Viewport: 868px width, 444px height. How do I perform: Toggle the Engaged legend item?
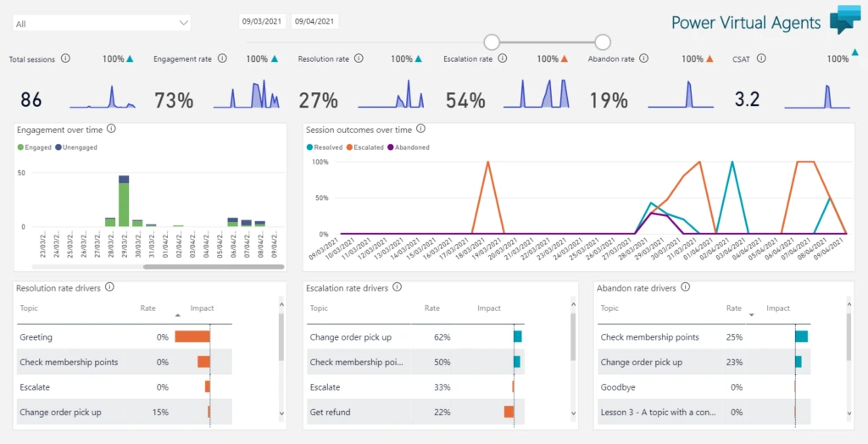[36, 147]
